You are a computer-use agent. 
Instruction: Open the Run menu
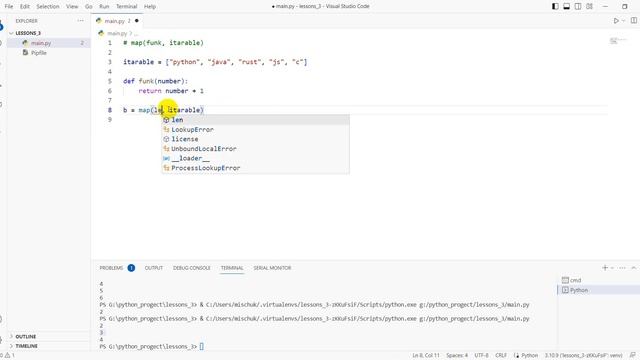point(104,6)
